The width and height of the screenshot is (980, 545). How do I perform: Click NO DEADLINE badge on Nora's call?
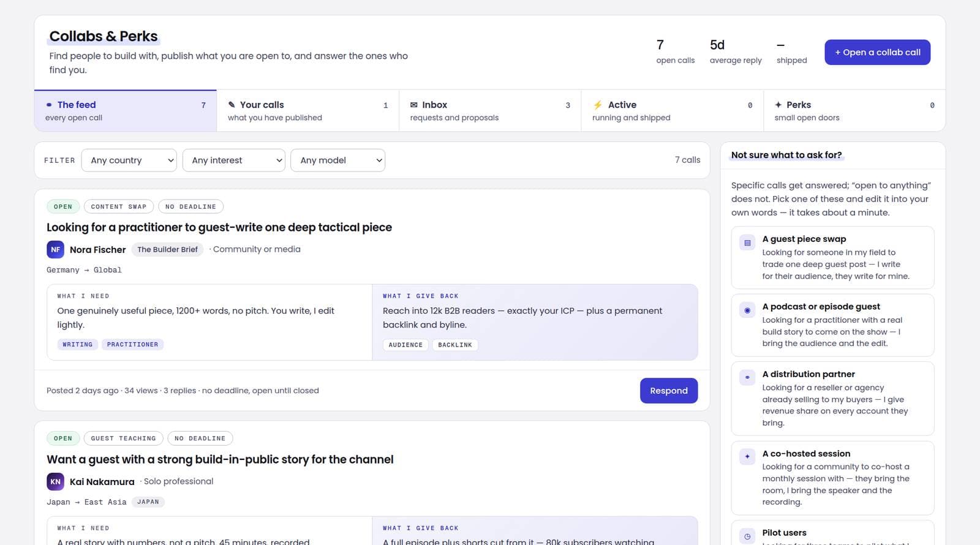(x=190, y=206)
